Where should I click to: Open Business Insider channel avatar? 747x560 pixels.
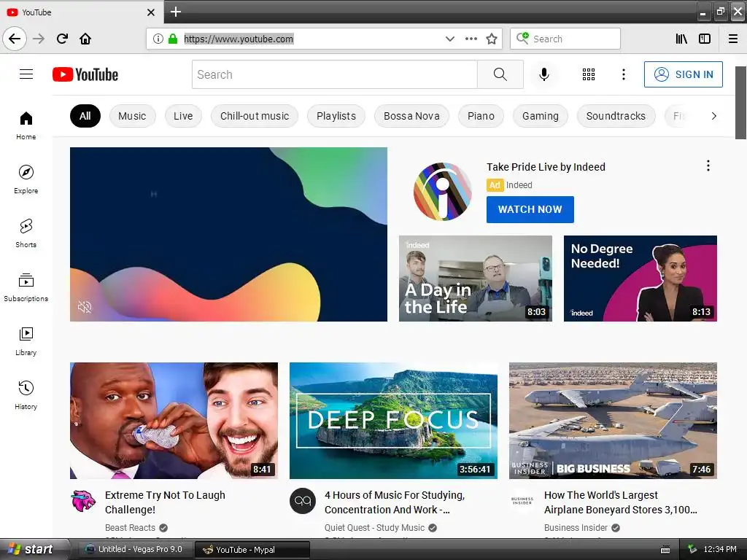pos(522,501)
